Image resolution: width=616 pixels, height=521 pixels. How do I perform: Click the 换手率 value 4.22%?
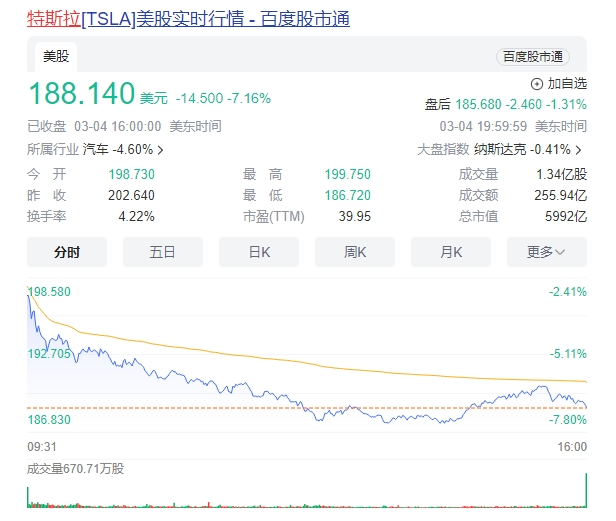[136, 216]
